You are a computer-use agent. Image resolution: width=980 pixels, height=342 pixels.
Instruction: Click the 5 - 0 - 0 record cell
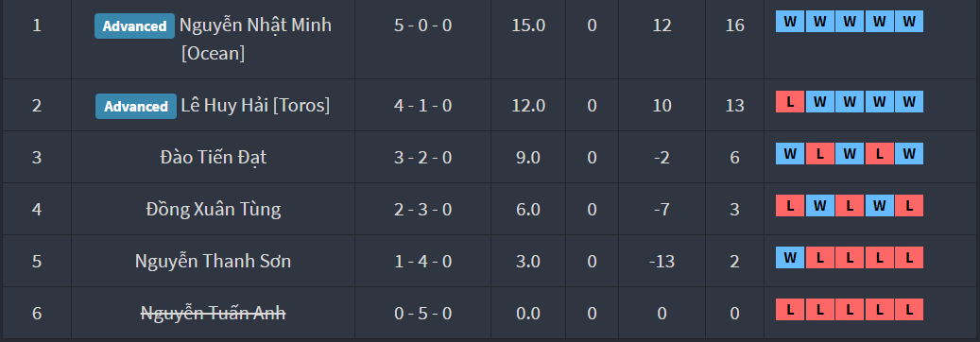(423, 26)
